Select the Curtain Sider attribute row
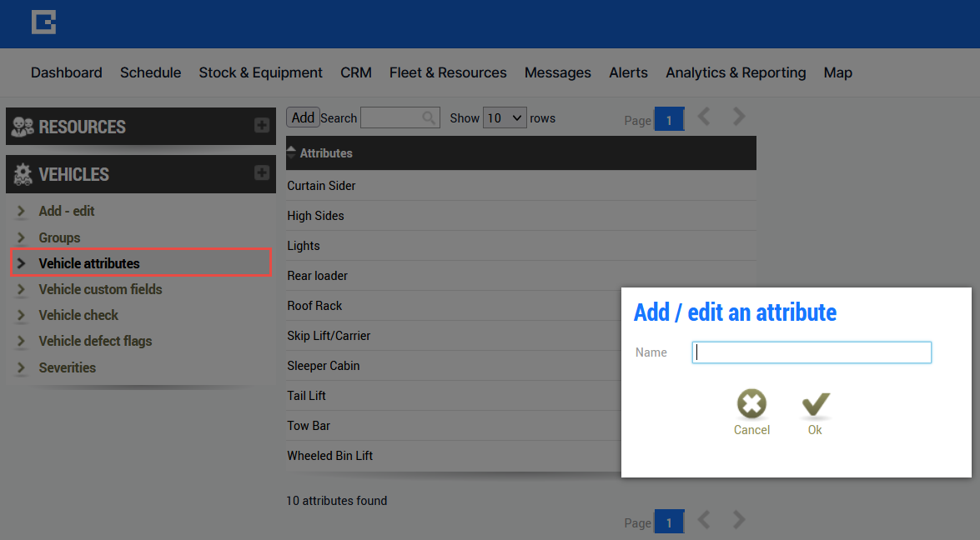The width and height of the screenshot is (980, 540). pyautogui.click(x=521, y=185)
